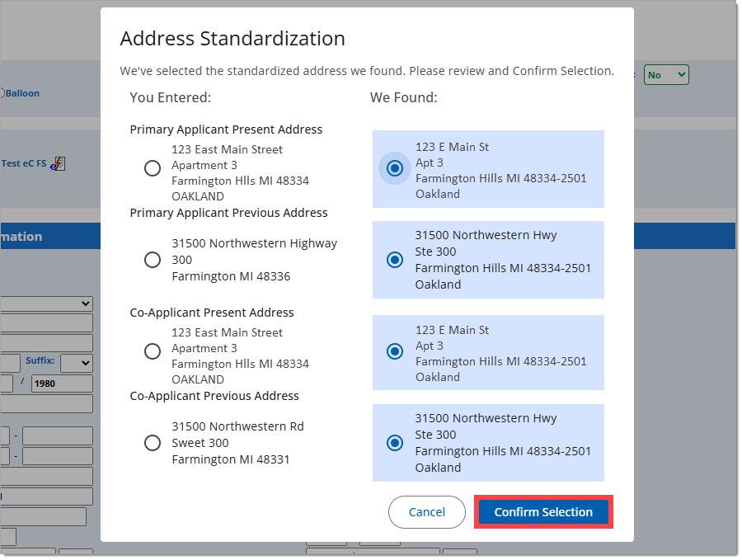
Task: Select the entered Primary Applicant Present Address radio
Action: [153, 168]
